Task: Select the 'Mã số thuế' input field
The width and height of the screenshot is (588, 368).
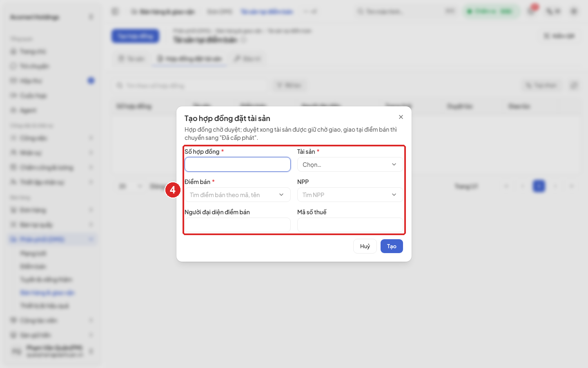Action: (x=350, y=225)
